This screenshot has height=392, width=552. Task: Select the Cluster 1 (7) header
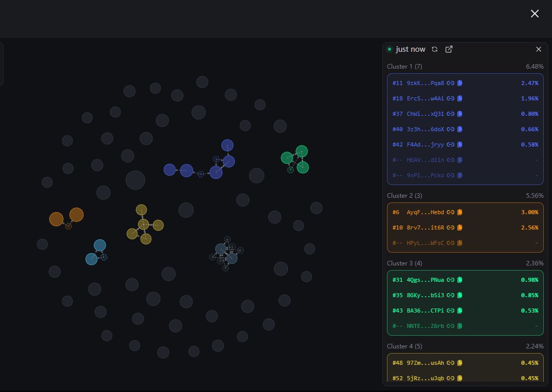404,67
